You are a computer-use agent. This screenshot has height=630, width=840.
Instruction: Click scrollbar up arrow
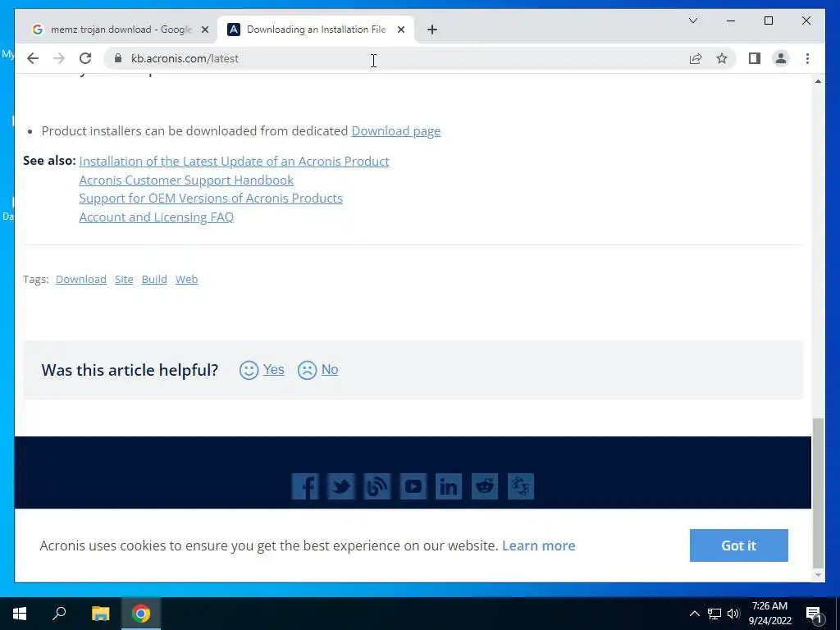[x=818, y=81]
